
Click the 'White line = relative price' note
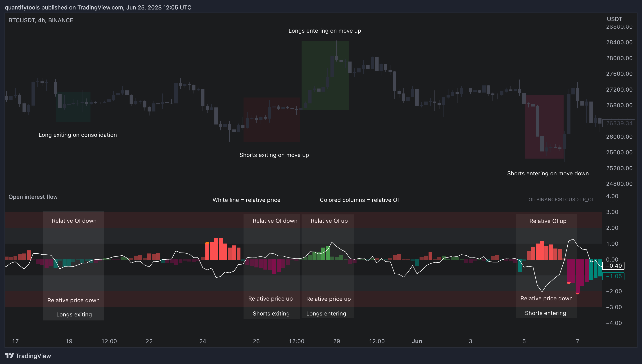(x=246, y=200)
